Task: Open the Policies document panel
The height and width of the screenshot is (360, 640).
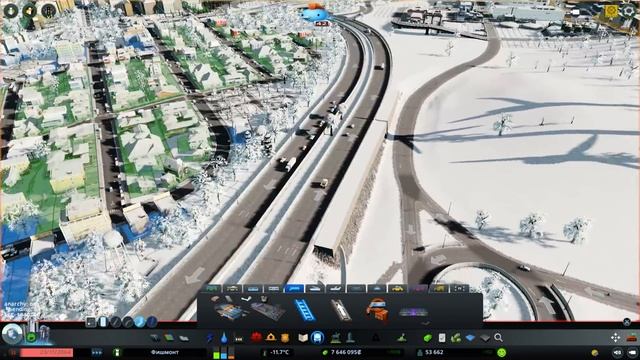Action: pos(442,338)
